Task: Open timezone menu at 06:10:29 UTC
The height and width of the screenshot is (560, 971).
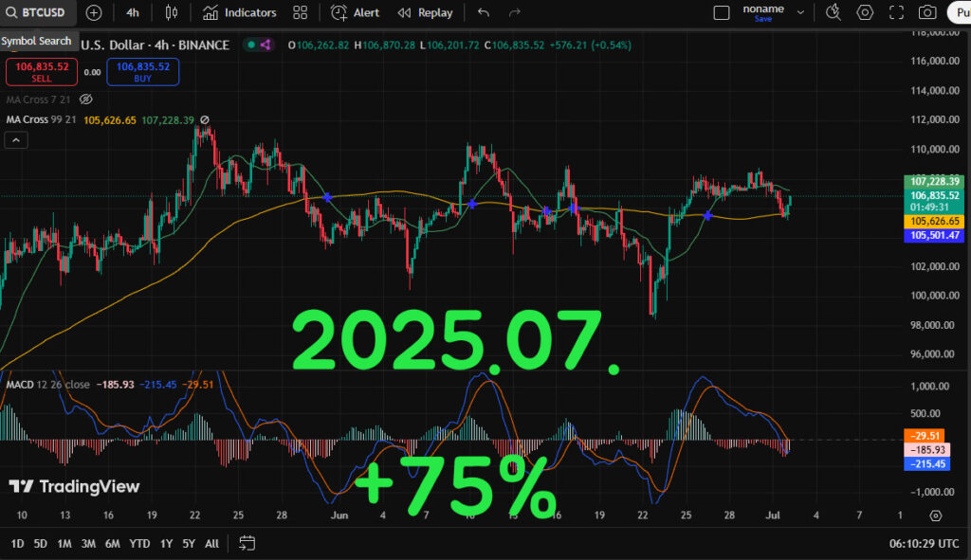Action: pos(924,543)
